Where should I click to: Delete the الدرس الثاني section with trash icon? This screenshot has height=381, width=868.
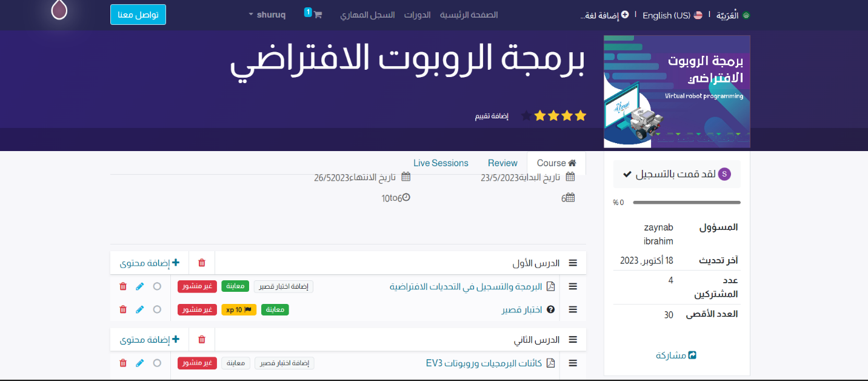point(202,340)
